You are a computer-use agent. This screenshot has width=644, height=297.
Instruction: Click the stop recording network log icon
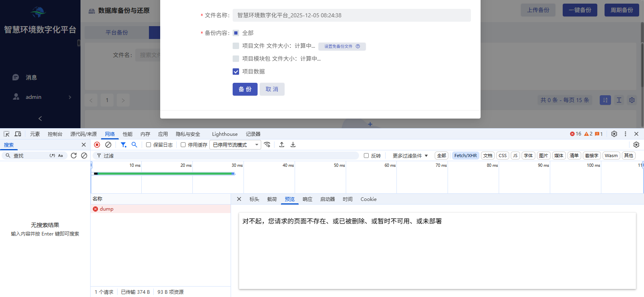click(x=97, y=145)
